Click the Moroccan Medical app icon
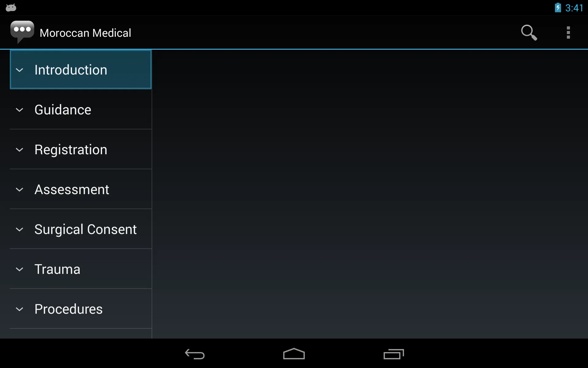The height and width of the screenshot is (368, 588). (22, 32)
